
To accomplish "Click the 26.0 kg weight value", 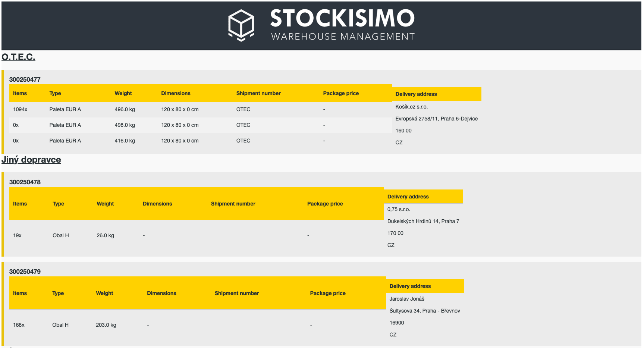I will (x=105, y=235).
